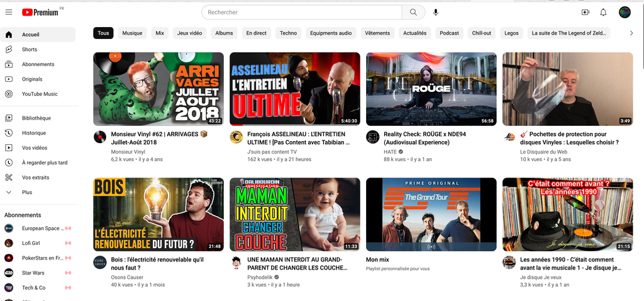Viewport: 644px width, 301px height.
Task: Open the Monsieur Vinyl channel link
Action: pos(128,152)
